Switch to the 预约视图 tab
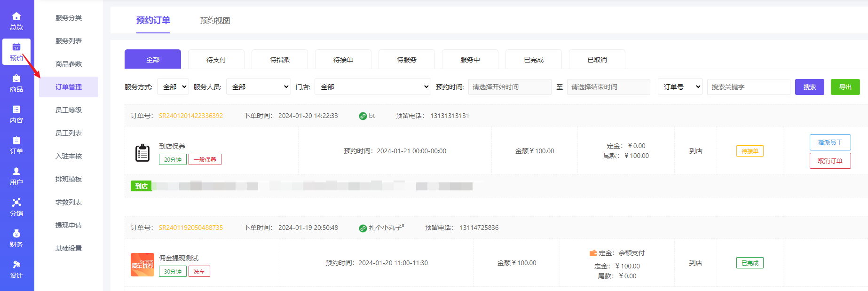868x291 pixels. [215, 21]
